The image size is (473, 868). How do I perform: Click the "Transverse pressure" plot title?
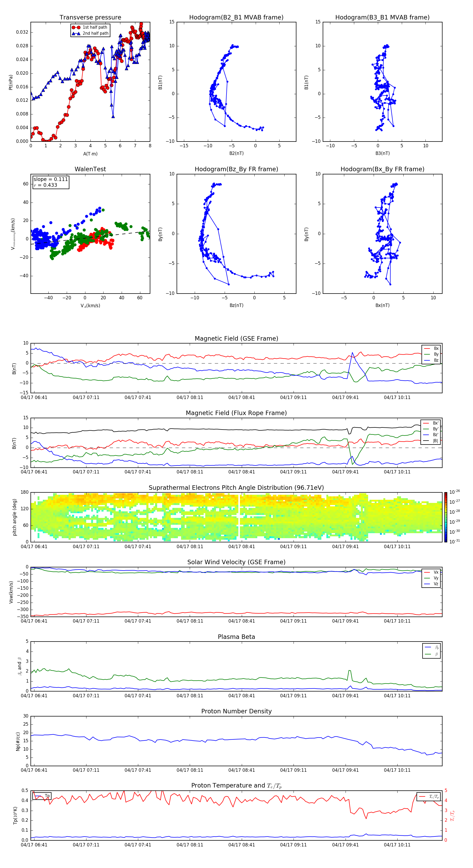90,17
